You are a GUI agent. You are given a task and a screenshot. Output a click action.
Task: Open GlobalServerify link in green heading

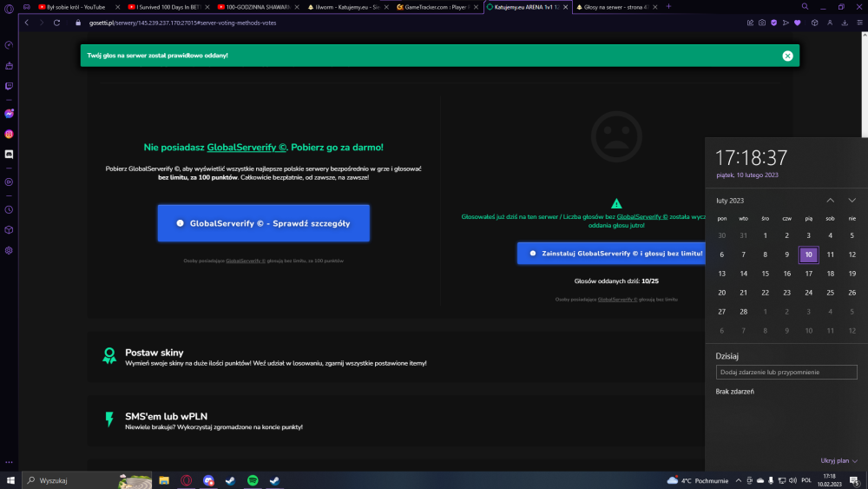click(x=247, y=148)
